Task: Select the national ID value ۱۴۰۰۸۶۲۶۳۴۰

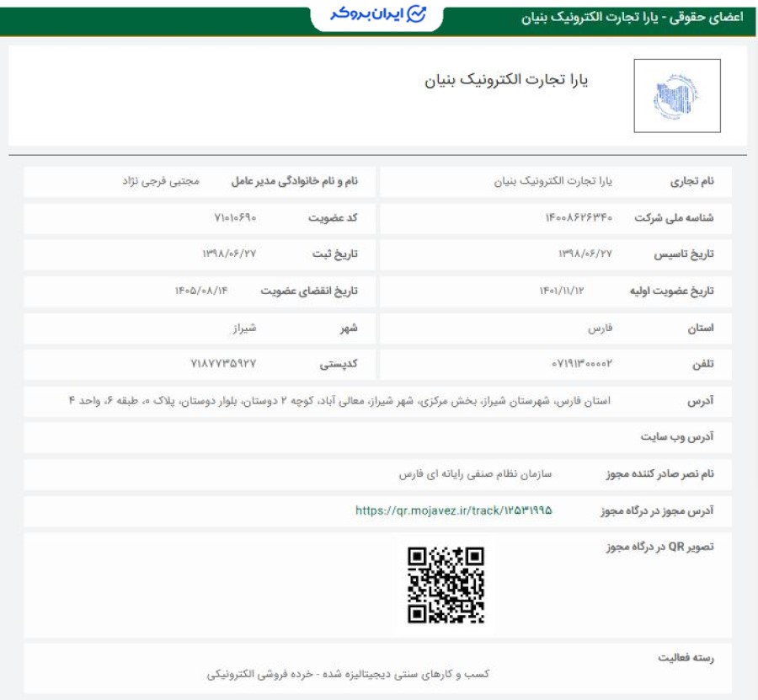Action: (x=579, y=218)
